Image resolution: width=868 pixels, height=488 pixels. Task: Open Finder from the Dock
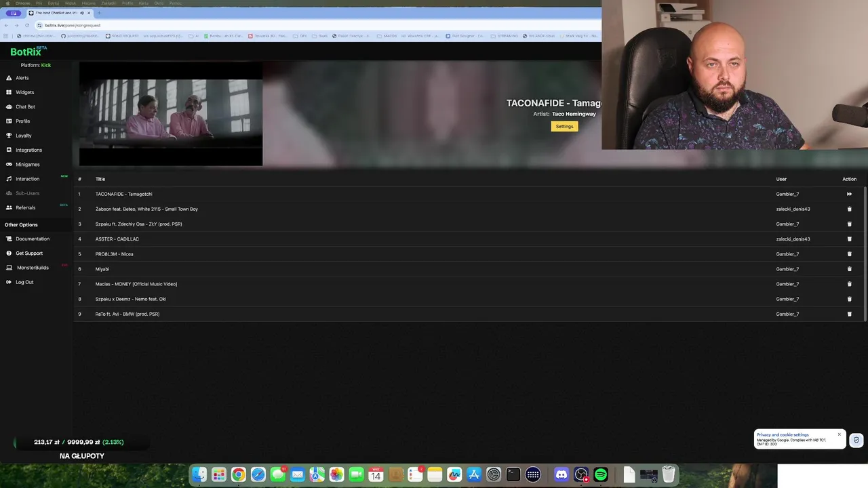(199, 474)
